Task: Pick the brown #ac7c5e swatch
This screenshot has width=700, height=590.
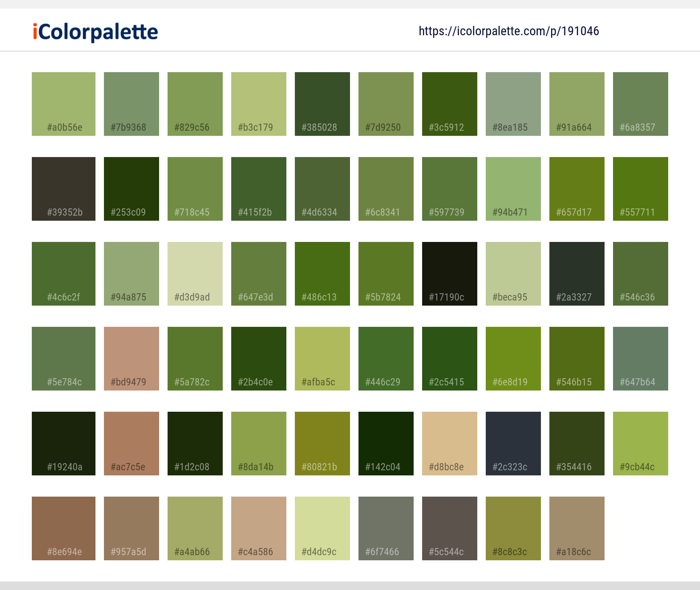Action: 132,444
